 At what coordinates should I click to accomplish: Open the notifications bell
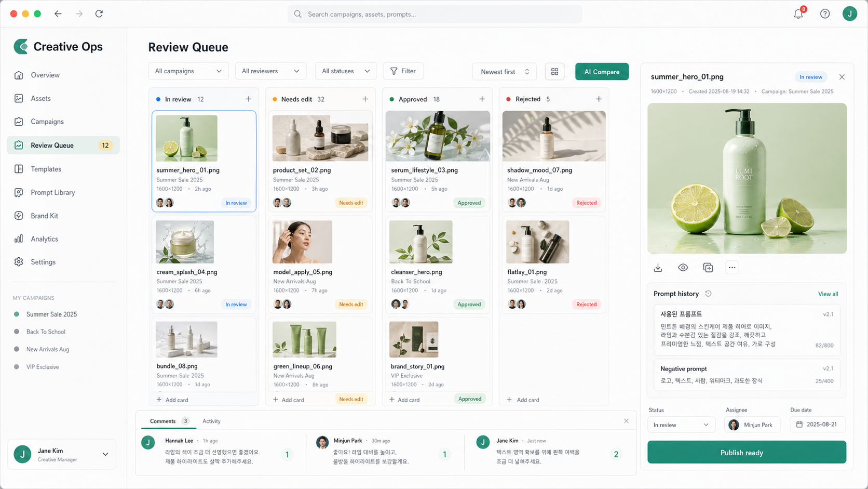pos(798,14)
